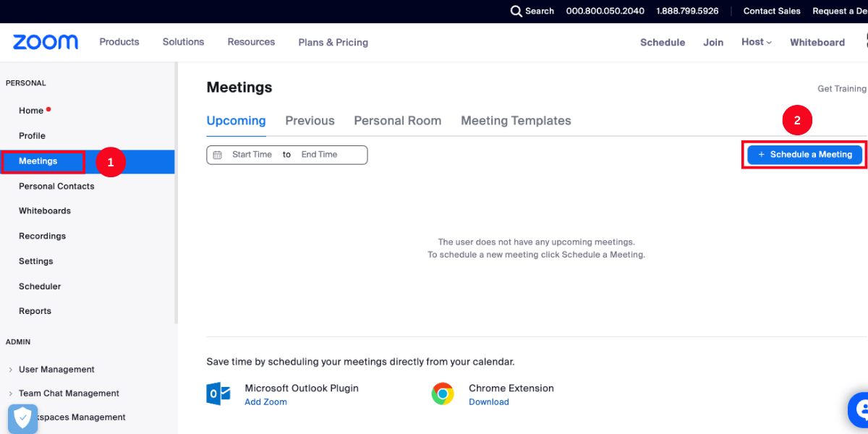Open the Solutions menu
The height and width of the screenshot is (434, 868).
click(x=183, y=42)
